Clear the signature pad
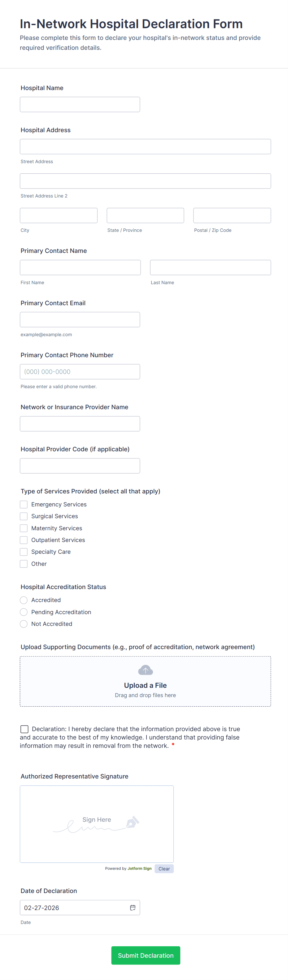This screenshot has width=288, height=980. [164, 869]
